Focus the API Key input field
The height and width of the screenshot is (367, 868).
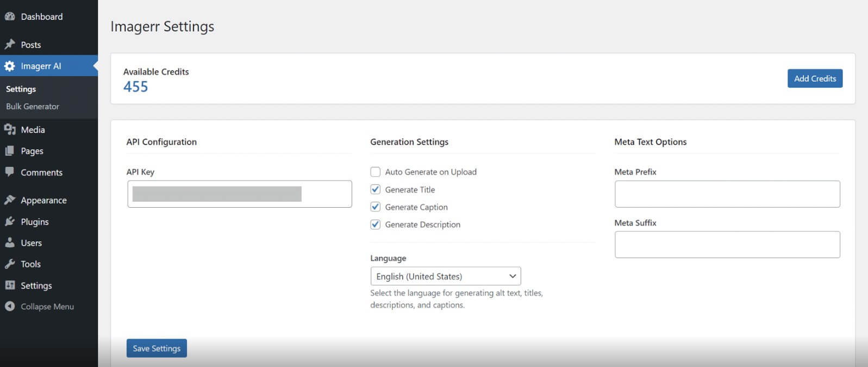point(240,194)
